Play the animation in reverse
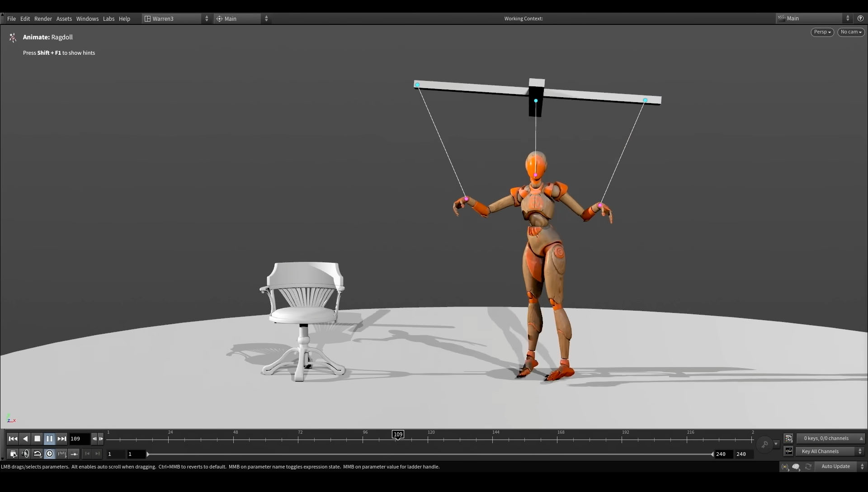 (25, 439)
